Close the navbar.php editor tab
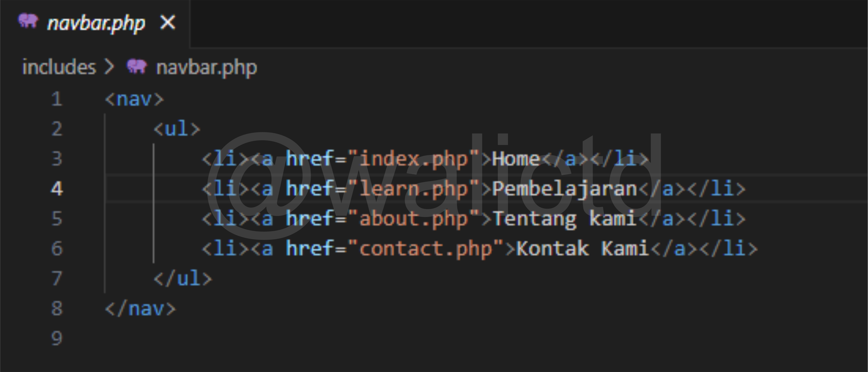 click(x=168, y=23)
